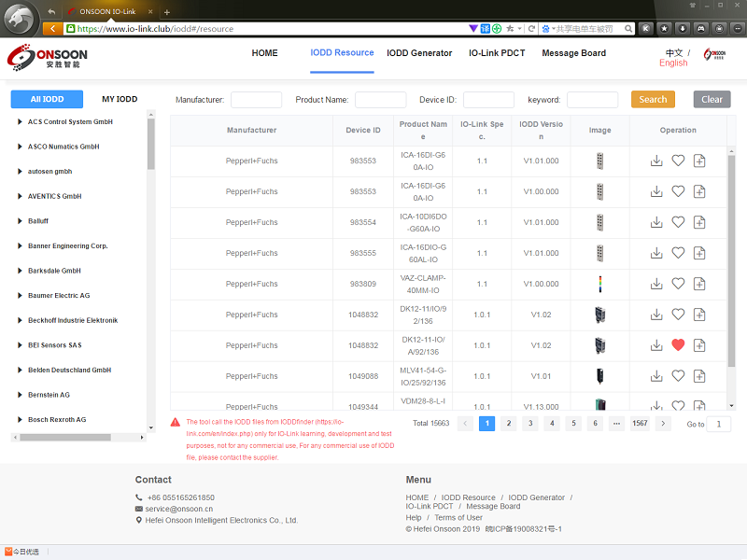Click the ONSOON logo in the page header
747x560 pixels.
(x=48, y=57)
